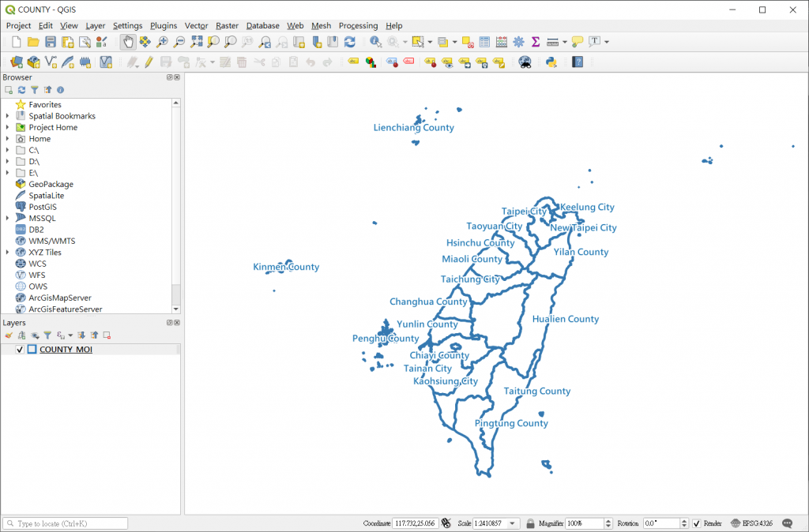Click the New GeoPackage Layer icon

pos(33,62)
